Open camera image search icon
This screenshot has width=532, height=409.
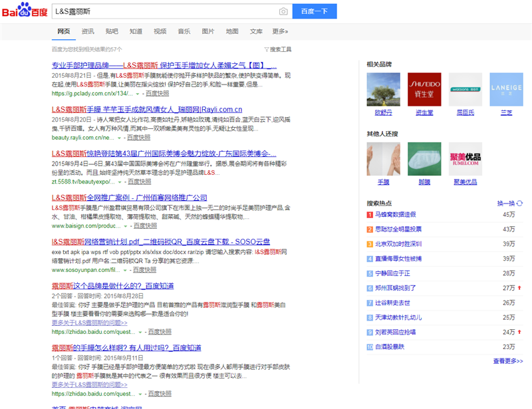tap(283, 11)
